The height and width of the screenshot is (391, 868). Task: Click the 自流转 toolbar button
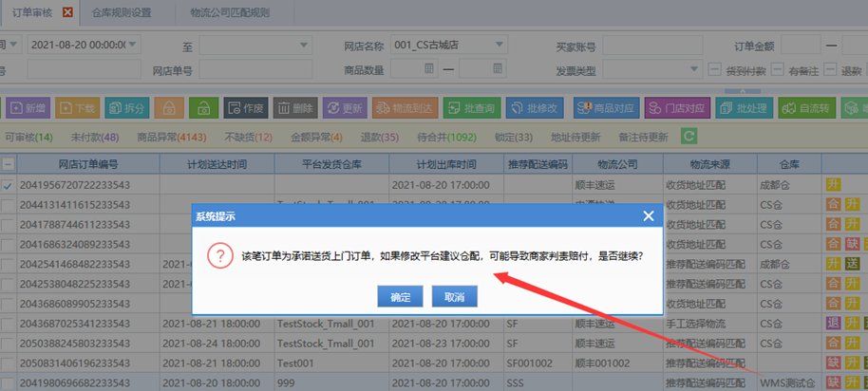pyautogui.click(x=807, y=108)
